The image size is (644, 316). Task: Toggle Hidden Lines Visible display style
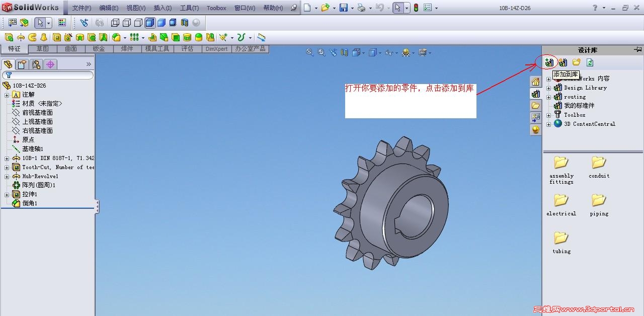127,23
